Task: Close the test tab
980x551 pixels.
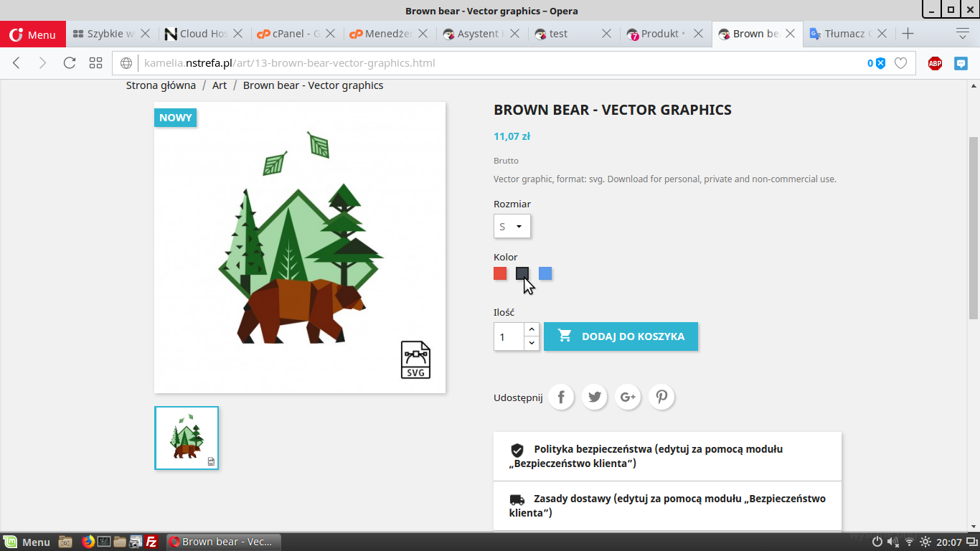Action: pos(606,34)
